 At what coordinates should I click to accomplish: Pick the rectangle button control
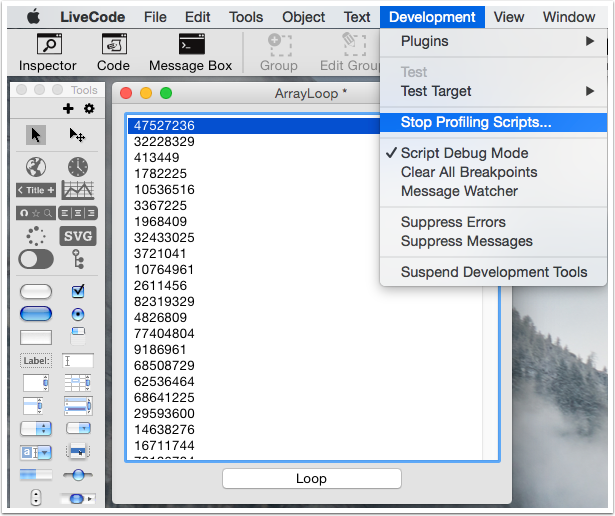tap(36, 337)
